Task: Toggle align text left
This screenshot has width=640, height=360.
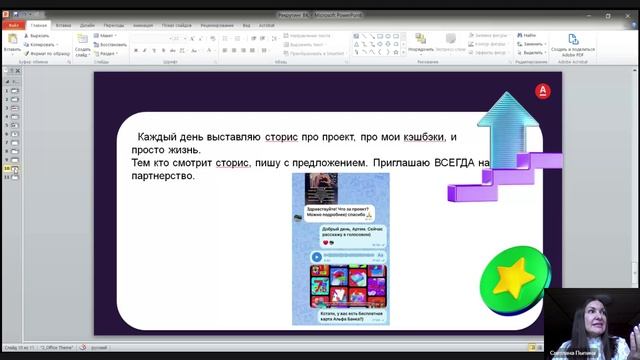Action: [224, 51]
